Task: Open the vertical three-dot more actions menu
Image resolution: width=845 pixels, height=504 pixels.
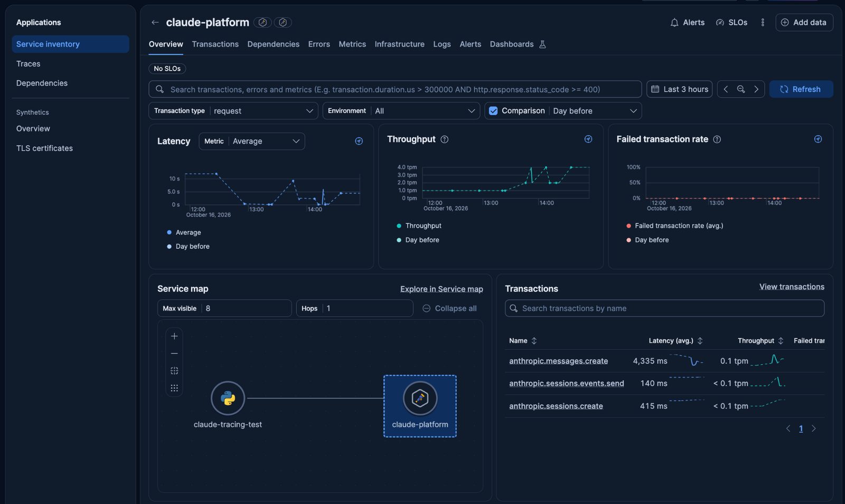Action: click(x=763, y=22)
